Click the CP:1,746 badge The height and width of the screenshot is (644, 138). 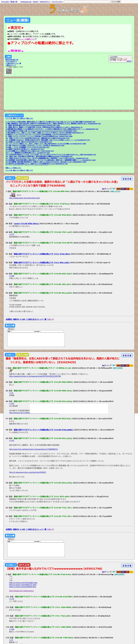(x=23, y=355)
